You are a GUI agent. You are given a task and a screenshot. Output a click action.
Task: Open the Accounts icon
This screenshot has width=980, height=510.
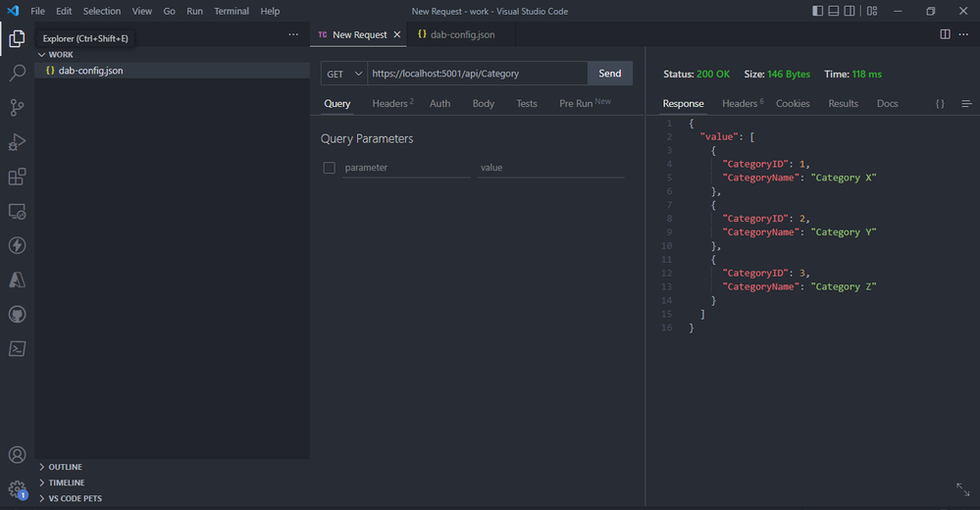17,454
